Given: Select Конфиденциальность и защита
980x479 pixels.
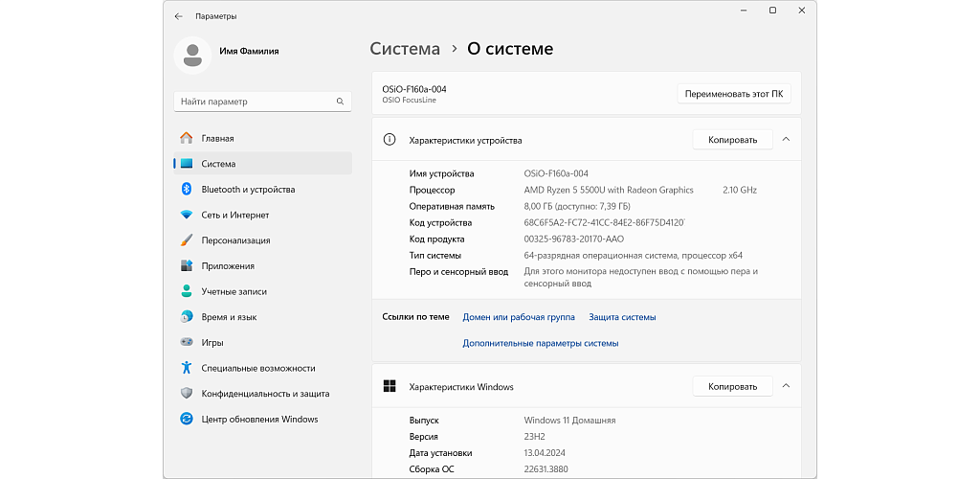Looking at the screenshot, I should (265, 393).
